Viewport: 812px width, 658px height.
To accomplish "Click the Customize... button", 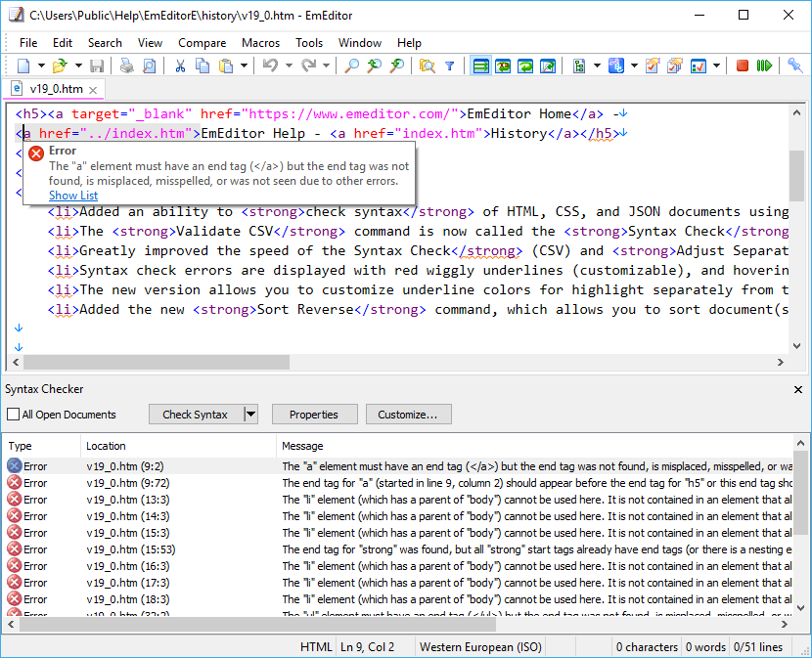I will (408, 415).
